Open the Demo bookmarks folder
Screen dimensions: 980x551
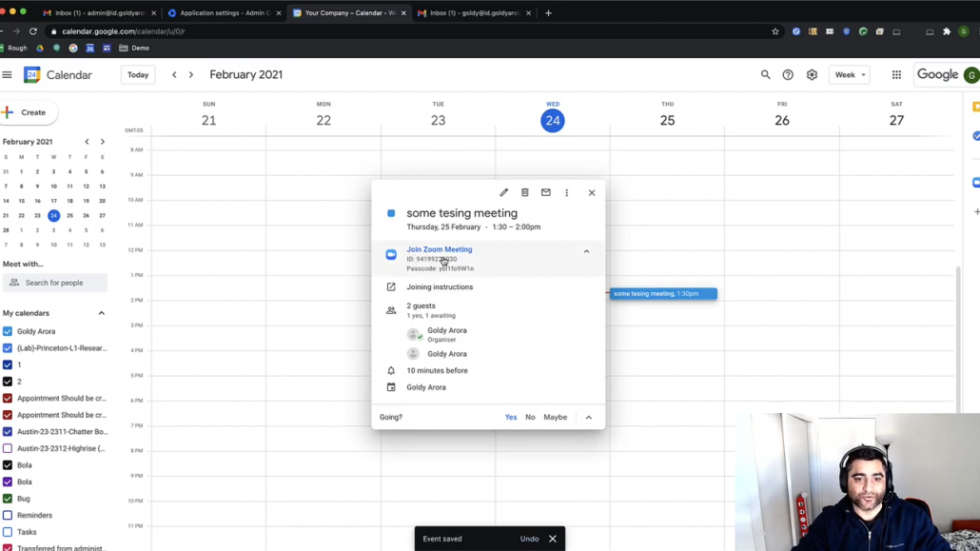coord(134,49)
